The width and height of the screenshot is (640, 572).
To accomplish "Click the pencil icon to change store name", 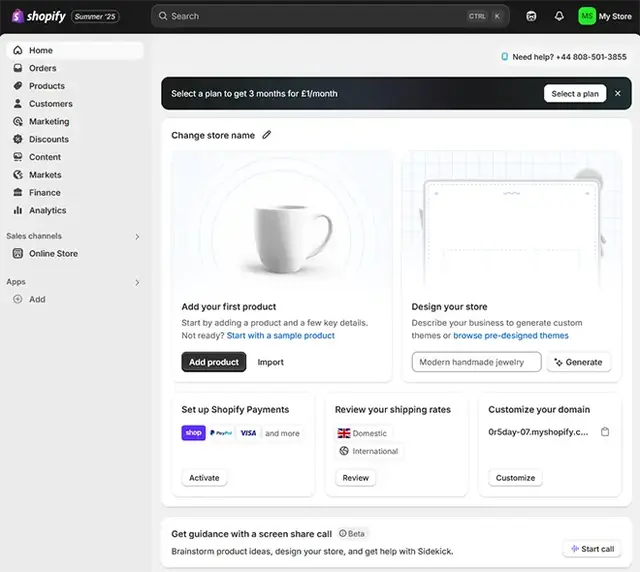I will point(267,135).
